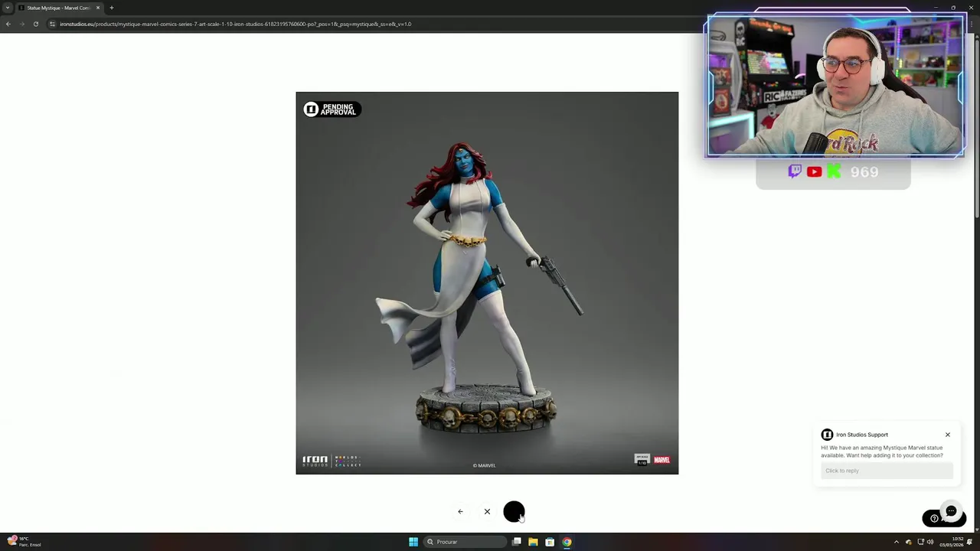The width and height of the screenshot is (980, 551).
Task: Dismiss the Iron Studios Support popup
Action: [947, 435]
